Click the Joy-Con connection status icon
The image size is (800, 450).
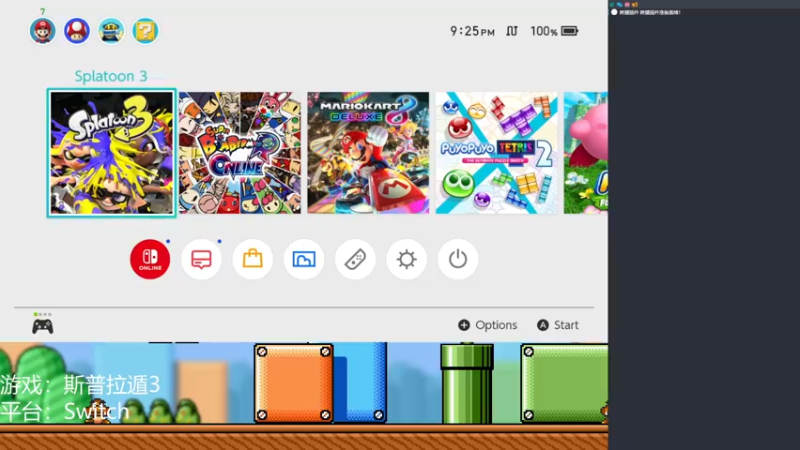(512, 31)
